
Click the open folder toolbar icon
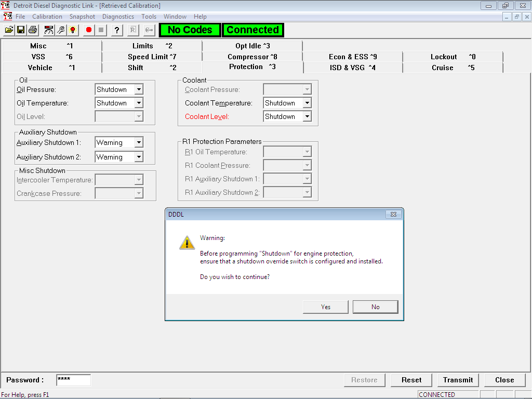(9, 30)
